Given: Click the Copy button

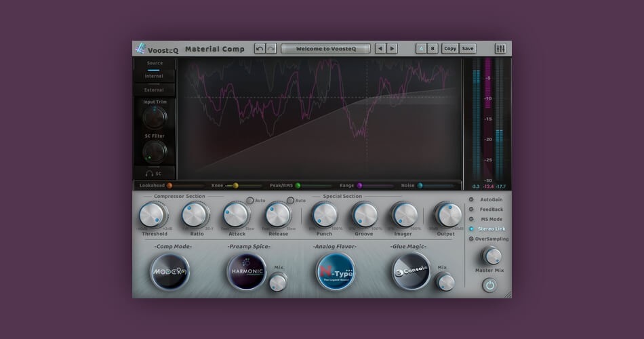Looking at the screenshot, I should (x=450, y=49).
